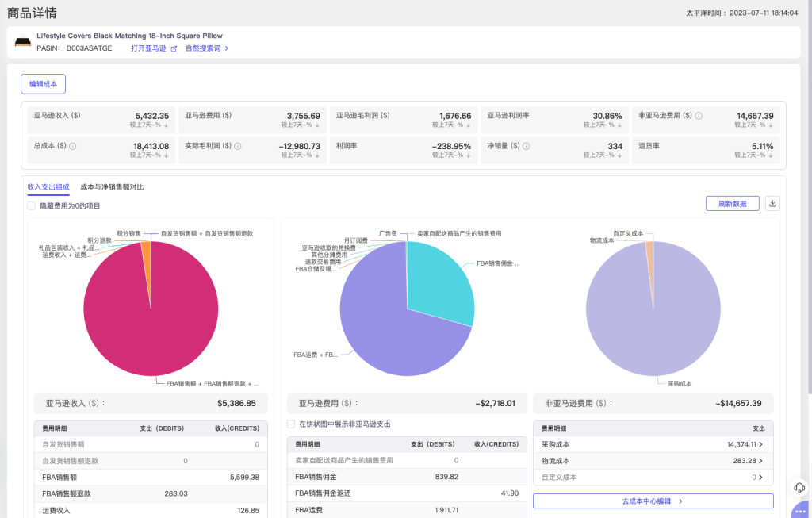
Task: Enable 在饼状图中展示非亚马逊支出 checkbox
Action: [291, 424]
